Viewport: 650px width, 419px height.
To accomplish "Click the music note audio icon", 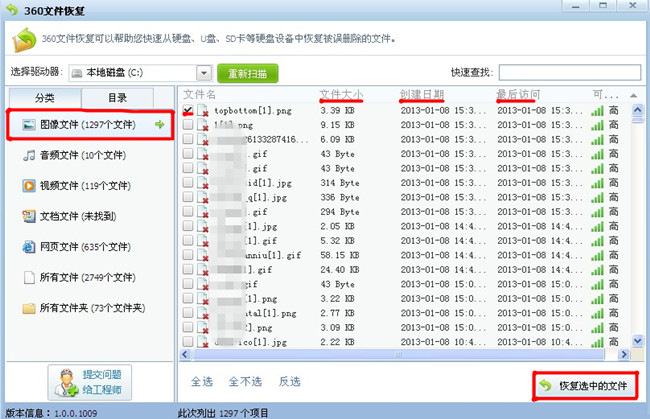I will pyautogui.click(x=29, y=155).
